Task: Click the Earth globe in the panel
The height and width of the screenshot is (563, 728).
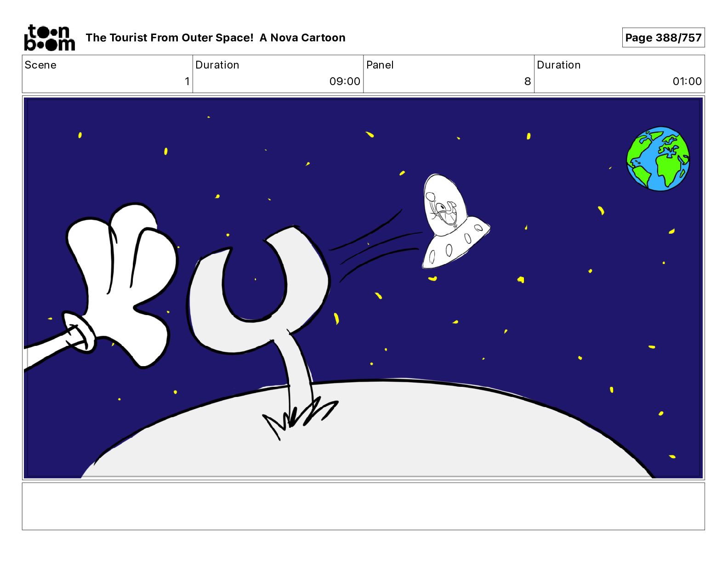Action: click(658, 159)
